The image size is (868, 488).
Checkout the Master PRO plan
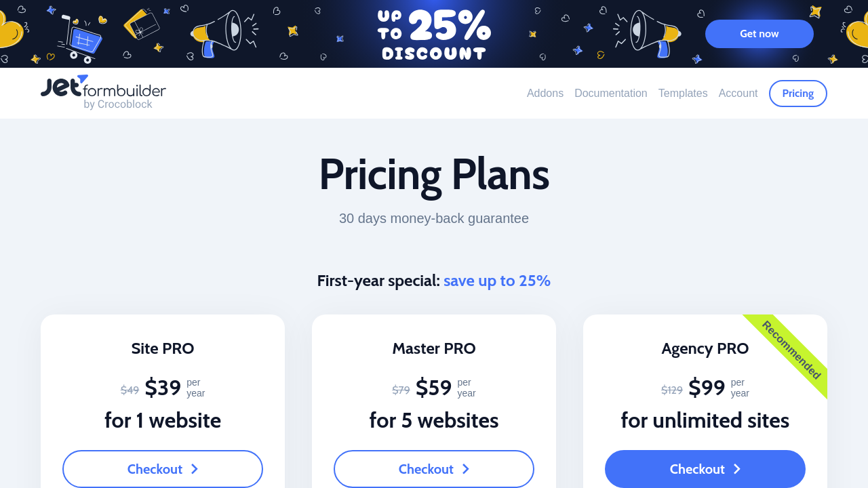tap(434, 469)
